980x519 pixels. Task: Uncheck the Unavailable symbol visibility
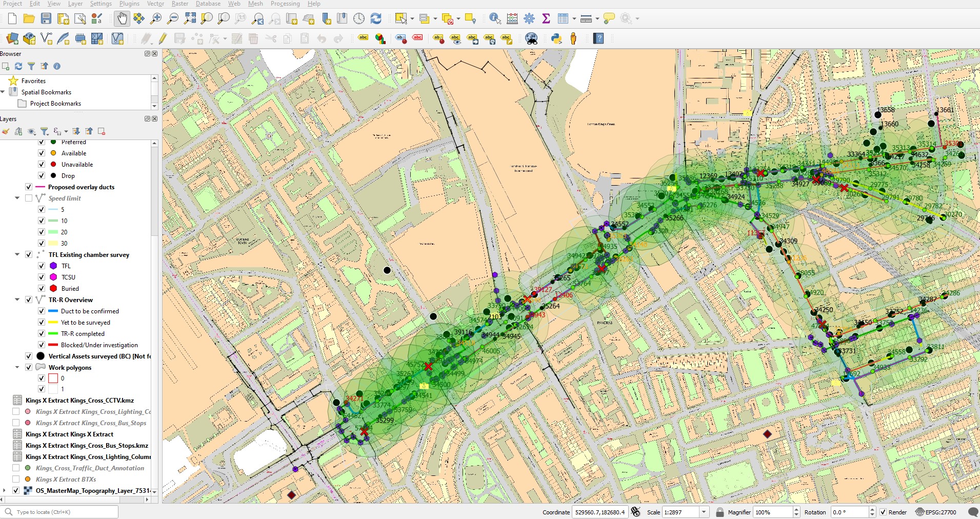(x=41, y=164)
